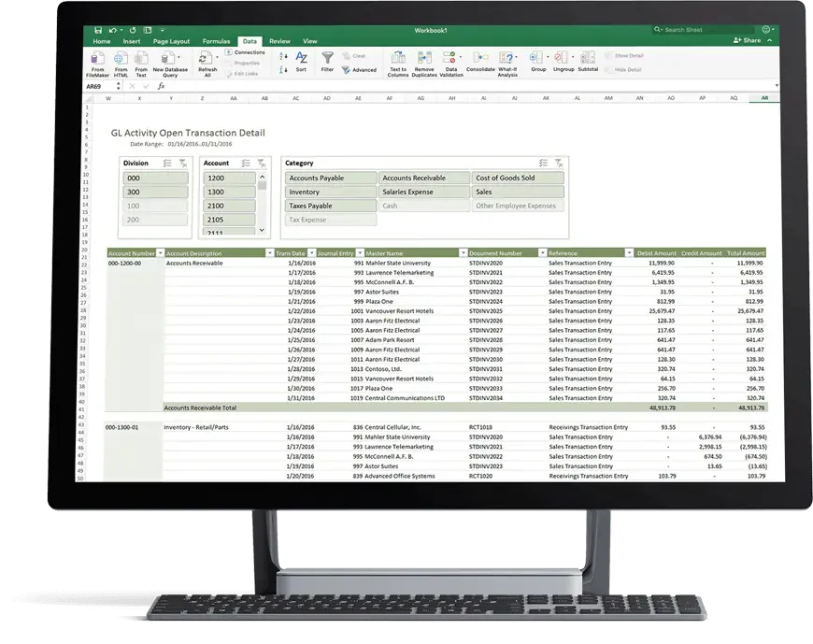
Task: Click the Share button
Action: pyautogui.click(x=748, y=40)
